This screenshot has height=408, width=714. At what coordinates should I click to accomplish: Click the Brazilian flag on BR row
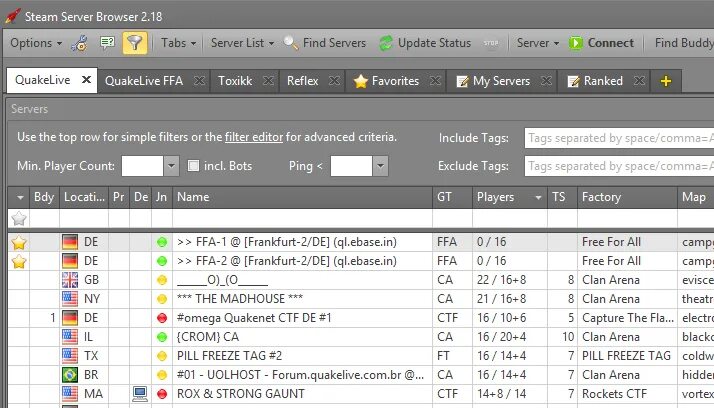pyautogui.click(x=70, y=375)
